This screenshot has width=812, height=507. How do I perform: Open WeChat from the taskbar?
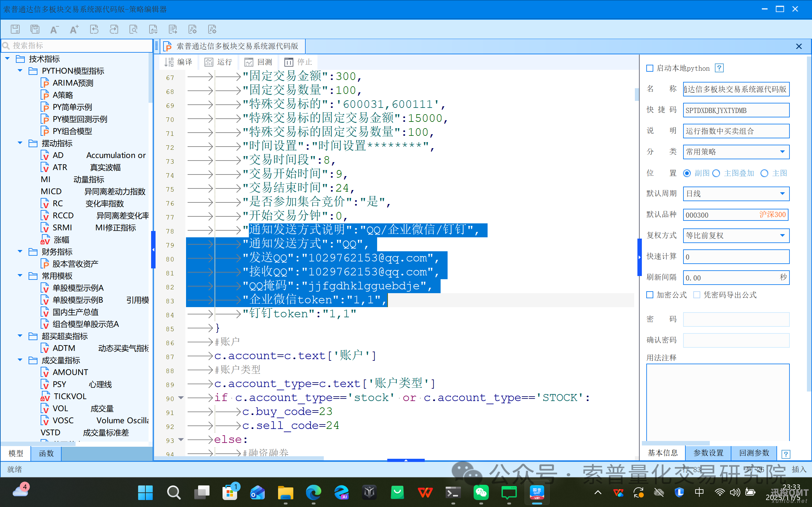click(x=481, y=492)
